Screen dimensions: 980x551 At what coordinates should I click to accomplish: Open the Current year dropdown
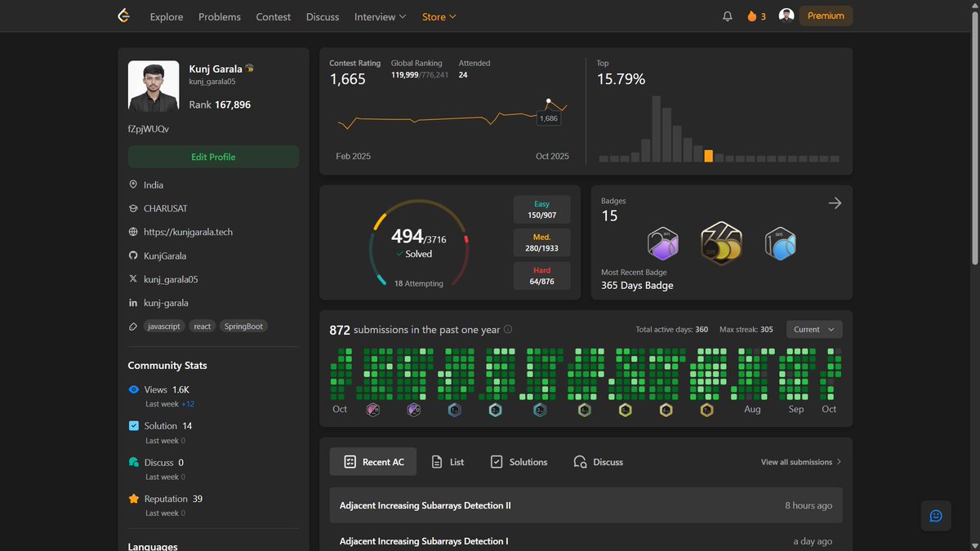tap(814, 329)
